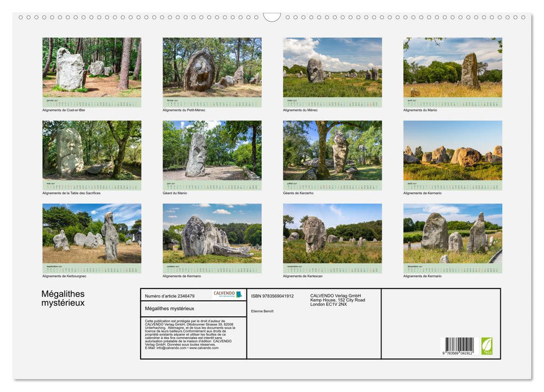The image size is (544, 392).
Task: Click caption 'Alignements du Petit-Ménec'
Action: 184,110
